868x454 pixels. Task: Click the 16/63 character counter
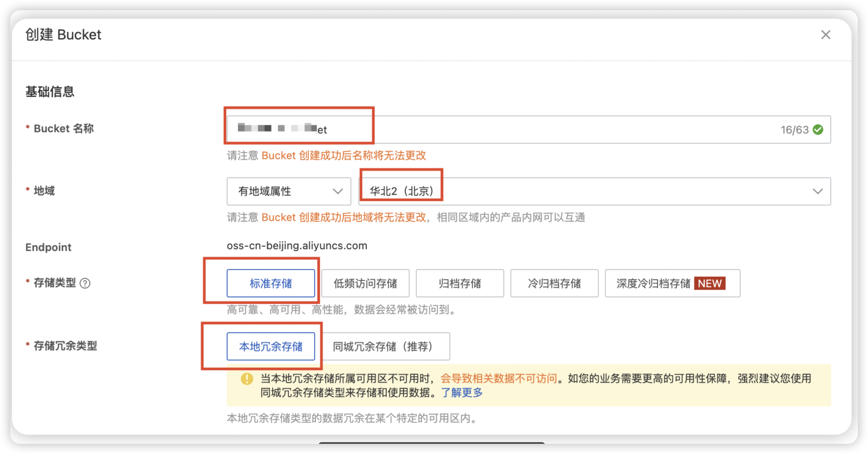[x=795, y=130]
